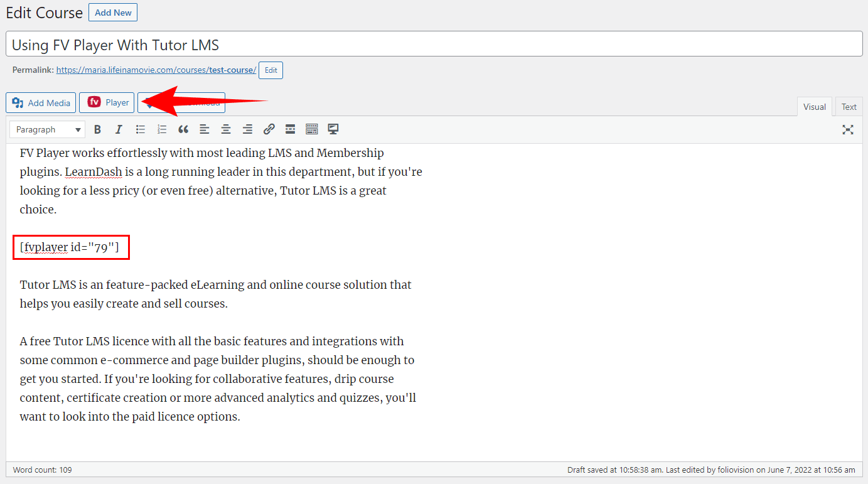Image resolution: width=868 pixels, height=484 pixels.
Task: Align text left
Action: point(205,129)
